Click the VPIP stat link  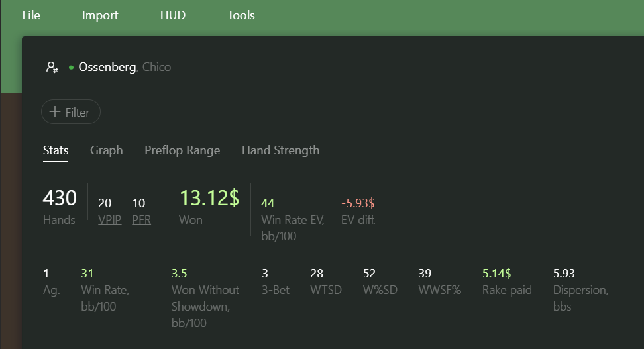click(x=110, y=220)
